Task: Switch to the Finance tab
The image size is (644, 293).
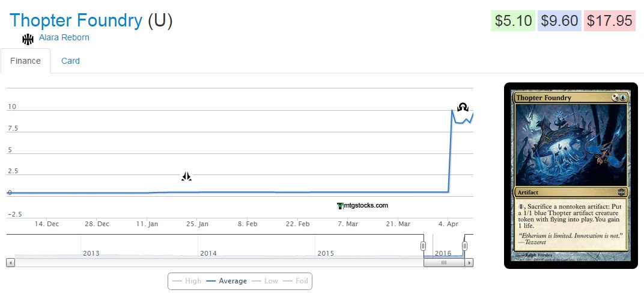Action: [x=25, y=61]
